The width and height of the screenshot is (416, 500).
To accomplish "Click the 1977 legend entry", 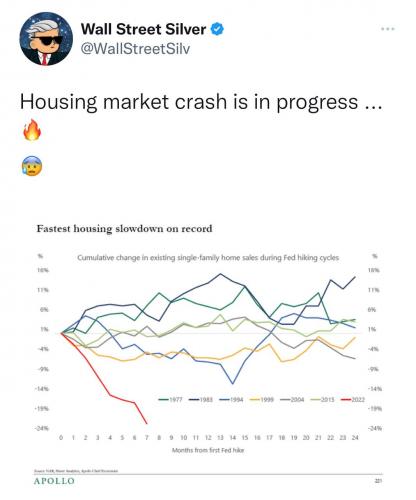I will tap(171, 399).
